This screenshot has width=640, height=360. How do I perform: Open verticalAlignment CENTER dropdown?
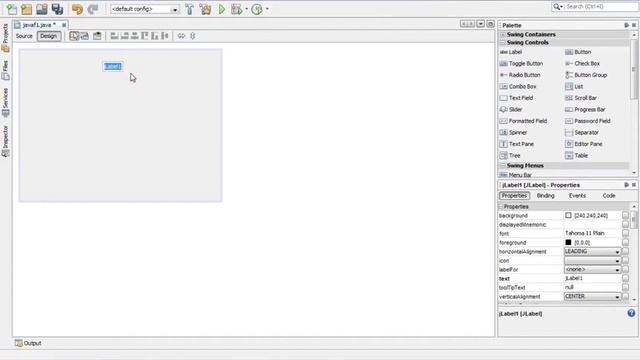[592, 296]
